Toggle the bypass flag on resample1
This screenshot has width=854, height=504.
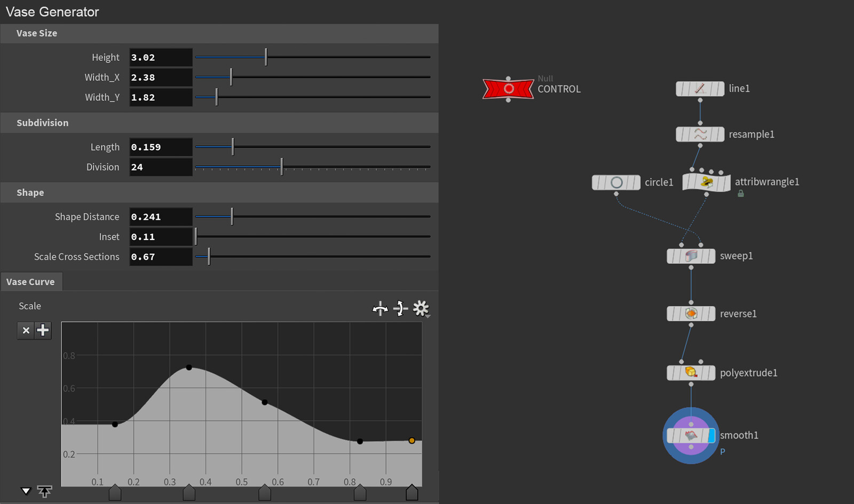[x=680, y=134]
